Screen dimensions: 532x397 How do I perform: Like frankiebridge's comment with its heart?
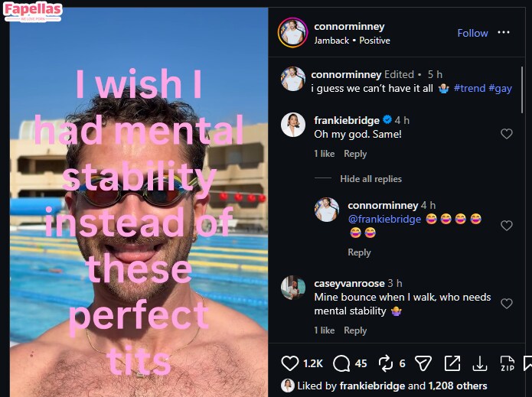click(506, 134)
